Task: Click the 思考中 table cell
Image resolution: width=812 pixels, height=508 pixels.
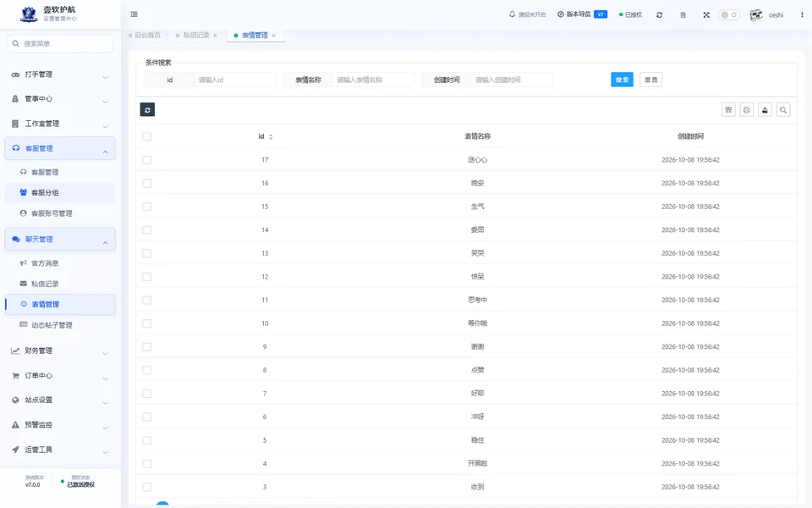Action: (x=477, y=300)
